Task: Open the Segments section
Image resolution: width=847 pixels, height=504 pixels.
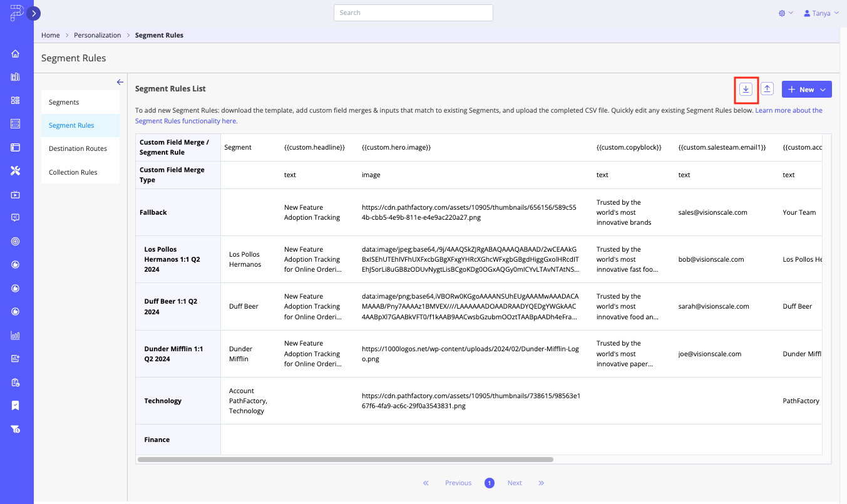Action: 64,102
